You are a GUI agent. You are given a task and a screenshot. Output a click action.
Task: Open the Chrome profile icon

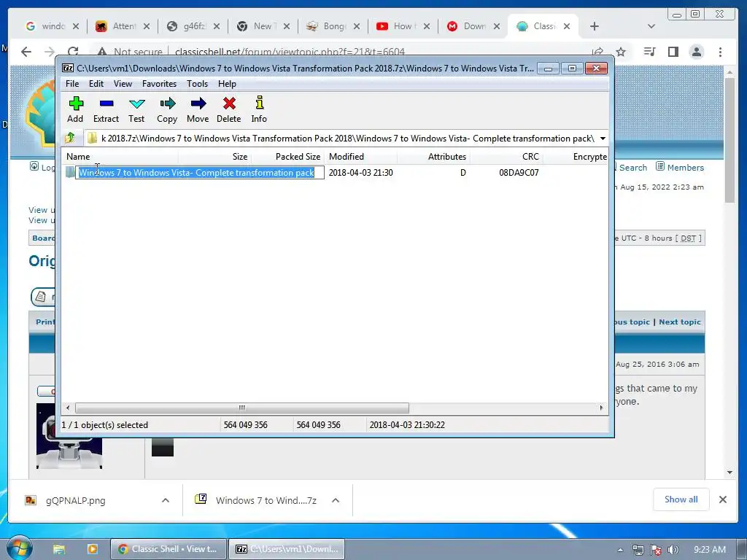point(697,52)
